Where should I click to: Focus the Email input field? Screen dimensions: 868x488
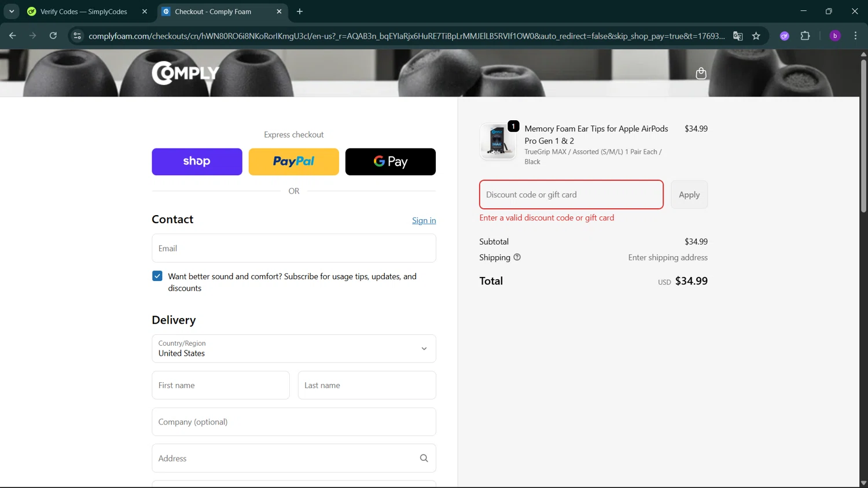[293, 248]
